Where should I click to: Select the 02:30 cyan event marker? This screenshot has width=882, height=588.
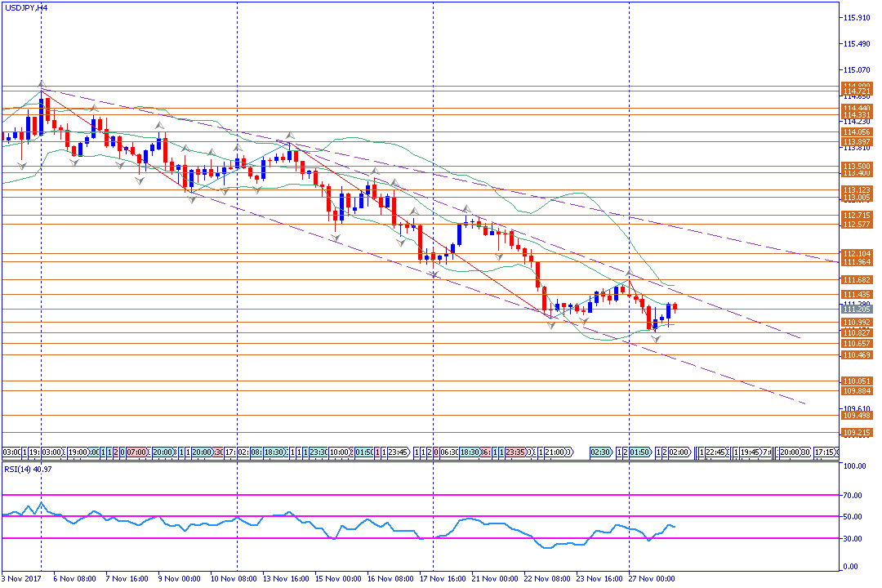pos(601,452)
